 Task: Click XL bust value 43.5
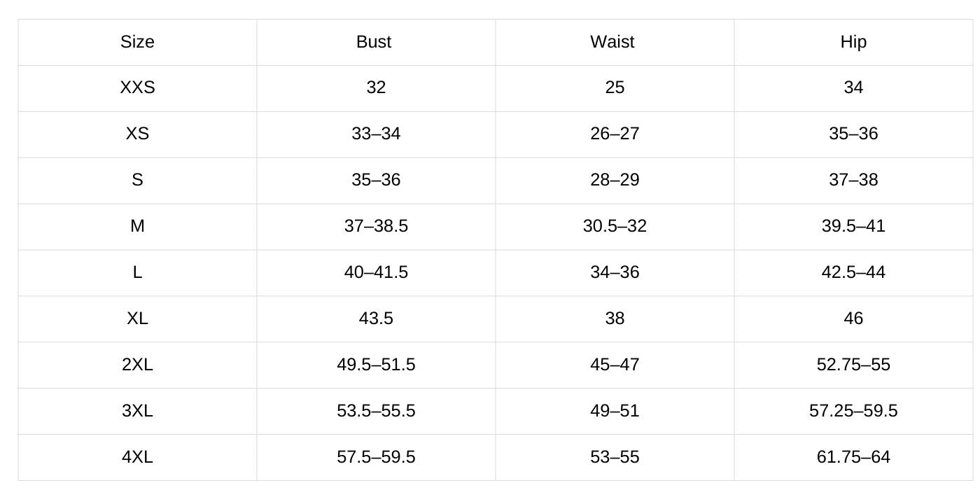pyautogui.click(x=376, y=318)
